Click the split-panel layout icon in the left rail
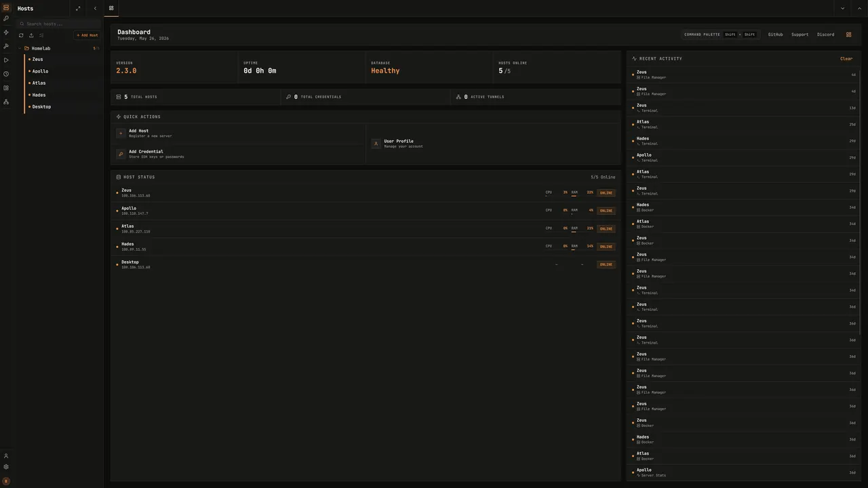The image size is (868, 488). click(6, 88)
